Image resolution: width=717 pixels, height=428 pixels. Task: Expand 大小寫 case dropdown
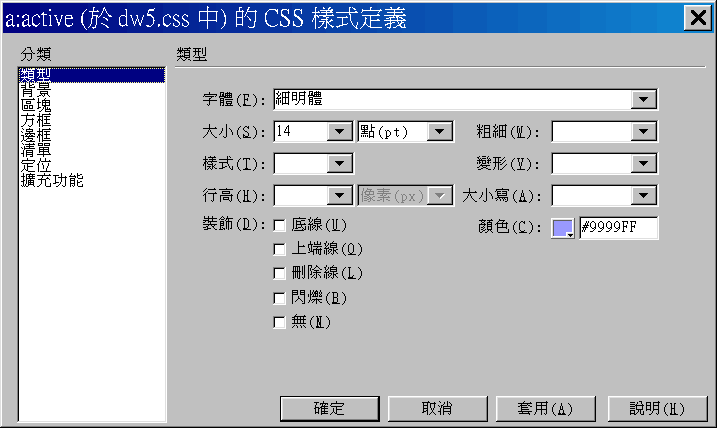point(643,196)
